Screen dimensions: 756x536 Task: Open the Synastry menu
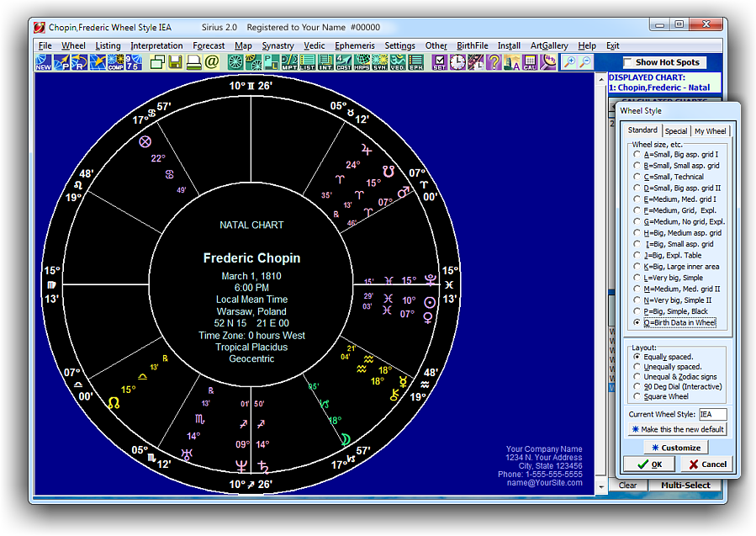278,45
